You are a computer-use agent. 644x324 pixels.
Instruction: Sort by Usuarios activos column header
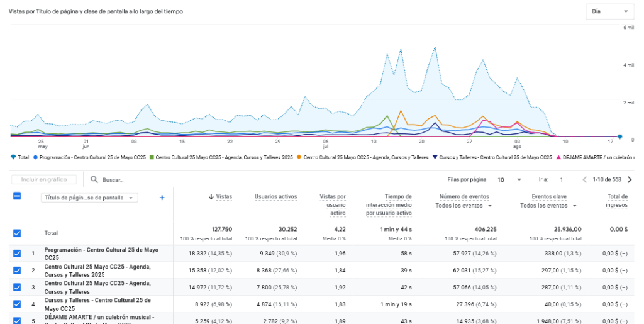pyautogui.click(x=275, y=197)
